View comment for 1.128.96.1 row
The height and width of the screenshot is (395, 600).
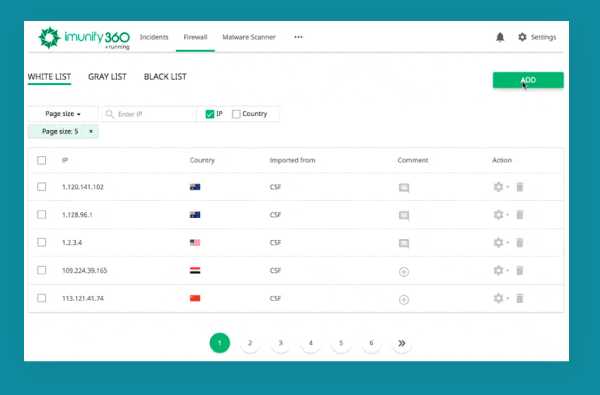404,215
